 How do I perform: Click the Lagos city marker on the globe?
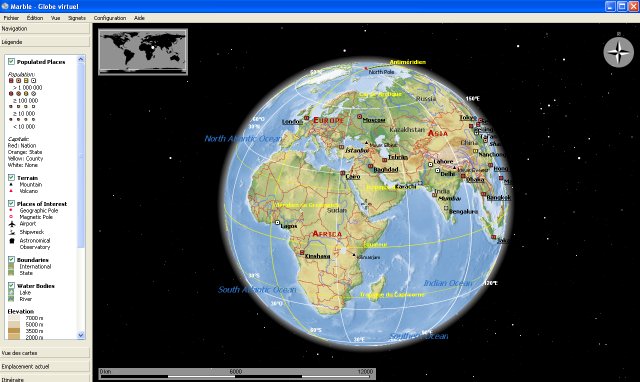pyautogui.click(x=277, y=223)
